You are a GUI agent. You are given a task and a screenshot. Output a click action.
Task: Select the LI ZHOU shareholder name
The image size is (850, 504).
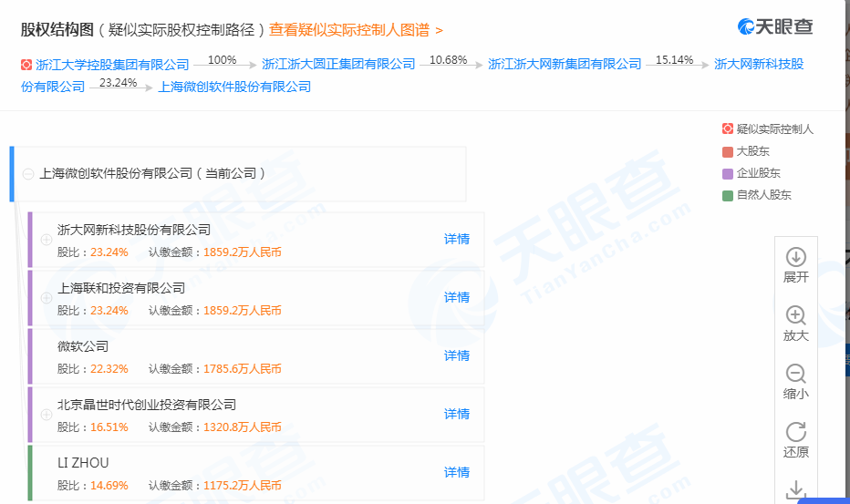point(83,463)
